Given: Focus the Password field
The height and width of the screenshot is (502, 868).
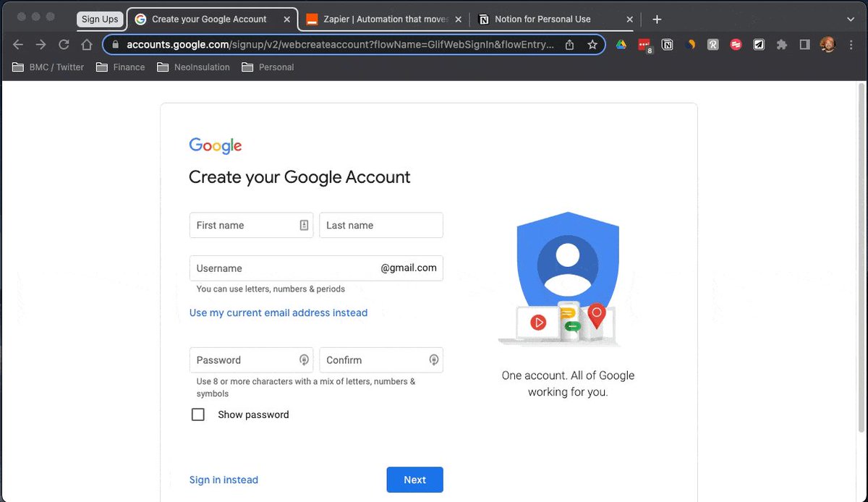Looking at the screenshot, I should point(251,360).
